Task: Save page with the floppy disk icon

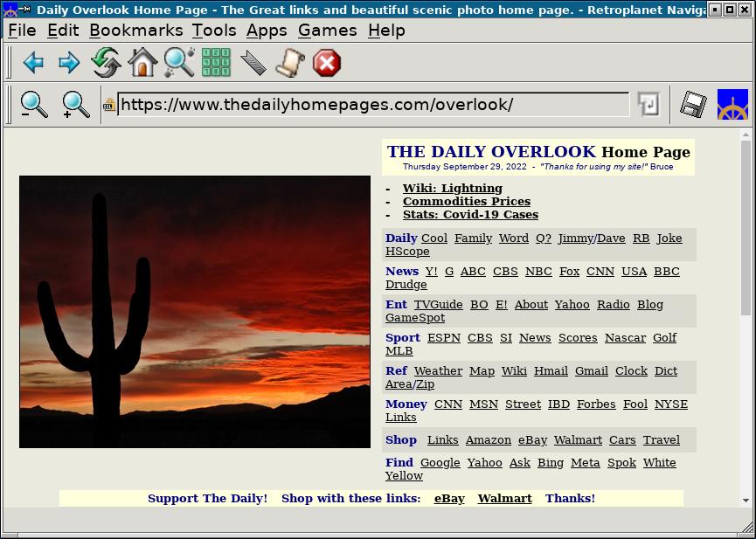Action: [693, 104]
